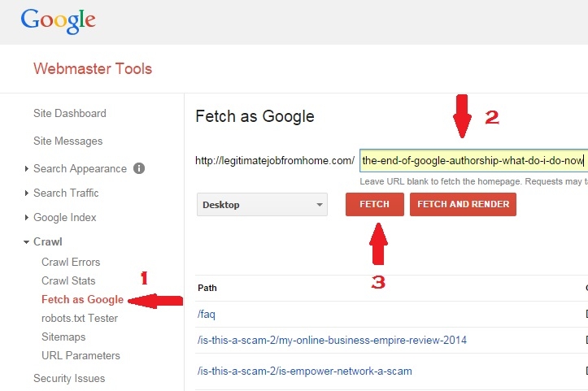
Task: Click the 'Leave URL blank' hint text
Action: pos(473,181)
